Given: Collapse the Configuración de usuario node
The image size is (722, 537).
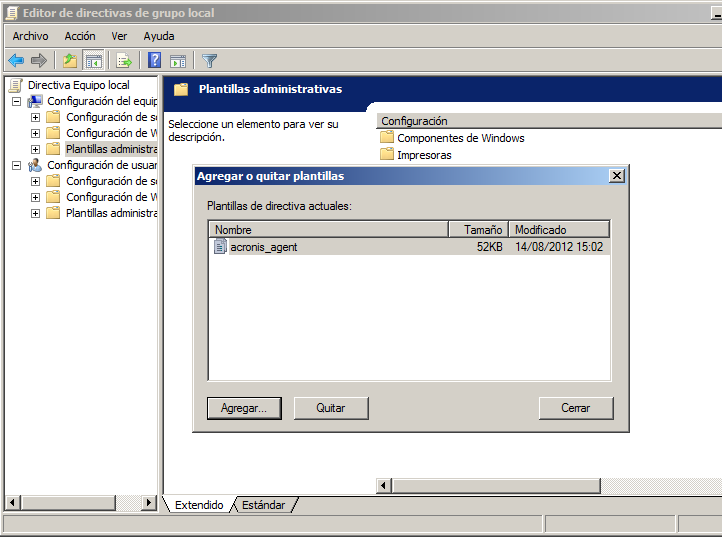Looking at the screenshot, I should 17,165.
